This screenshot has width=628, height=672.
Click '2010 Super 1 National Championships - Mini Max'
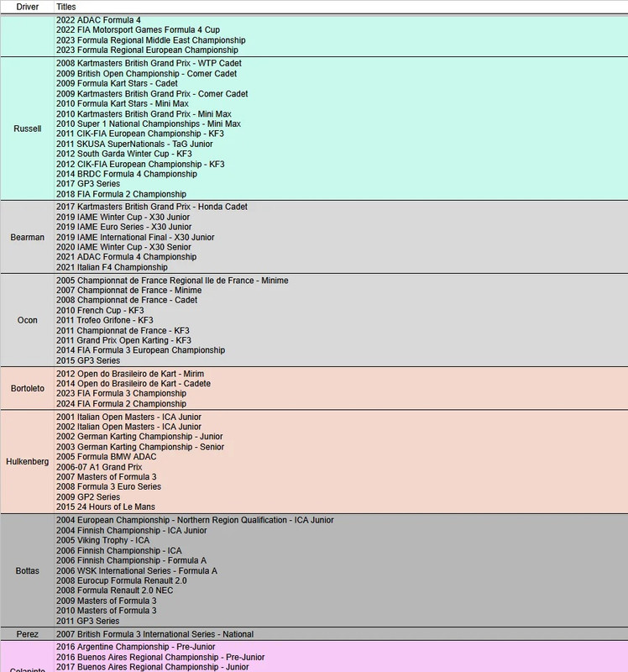[x=149, y=123]
